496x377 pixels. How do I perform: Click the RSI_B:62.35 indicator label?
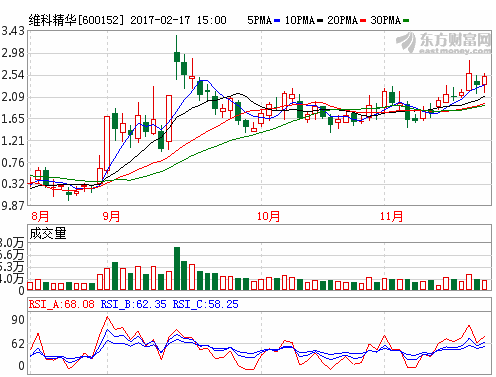tap(133, 304)
